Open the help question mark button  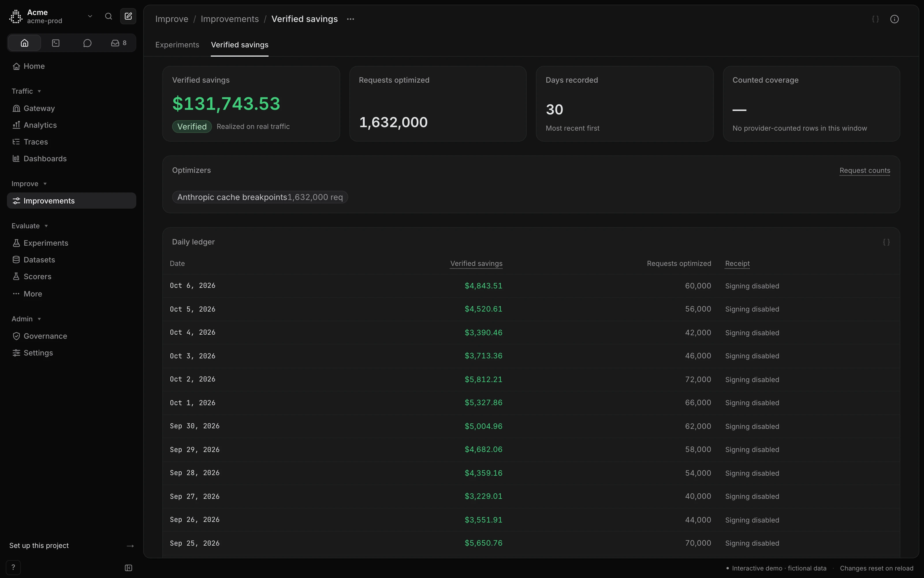pos(13,567)
